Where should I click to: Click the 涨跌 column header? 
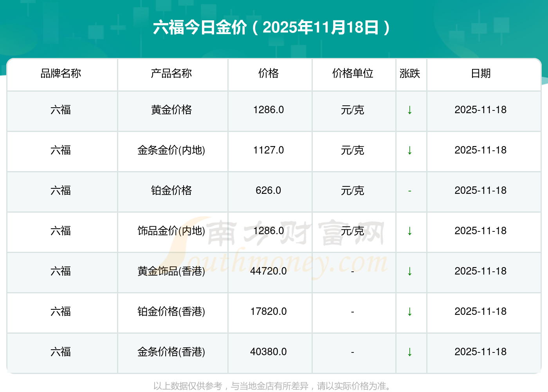410,73
